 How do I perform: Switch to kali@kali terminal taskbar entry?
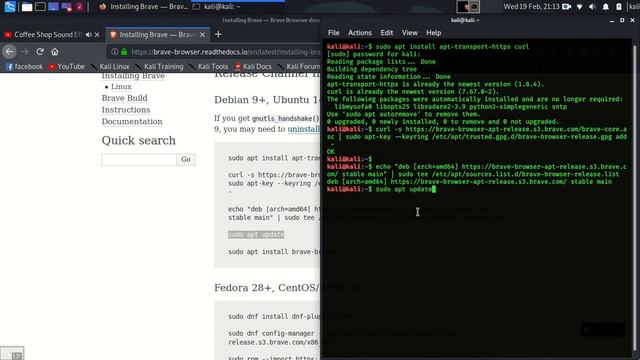click(x=237, y=7)
